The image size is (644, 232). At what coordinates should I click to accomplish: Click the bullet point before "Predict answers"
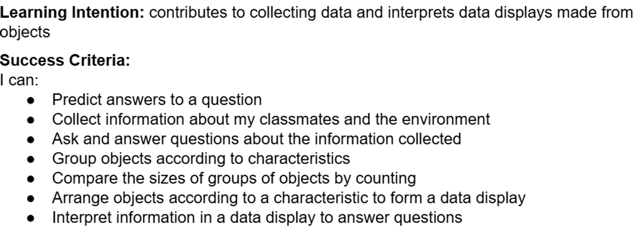32,100
